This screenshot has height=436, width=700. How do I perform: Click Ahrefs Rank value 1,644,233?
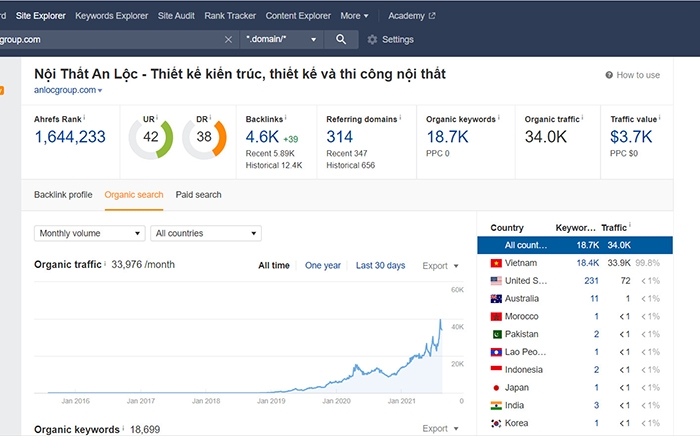70,137
